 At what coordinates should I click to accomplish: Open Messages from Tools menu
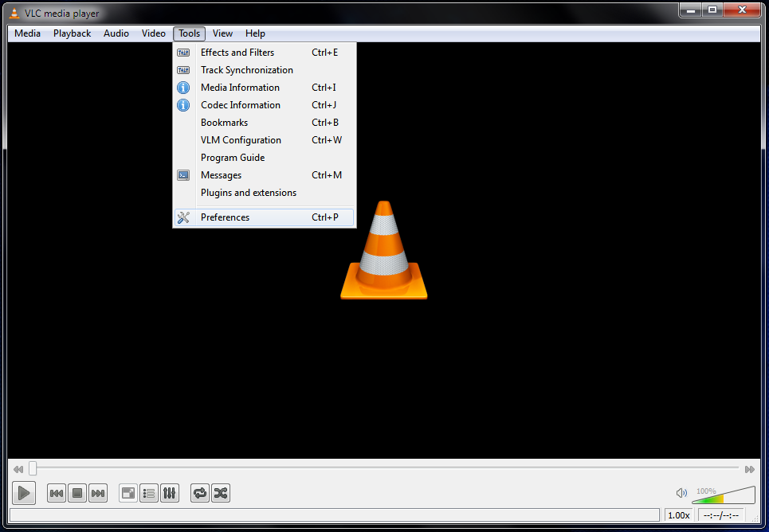point(265,175)
